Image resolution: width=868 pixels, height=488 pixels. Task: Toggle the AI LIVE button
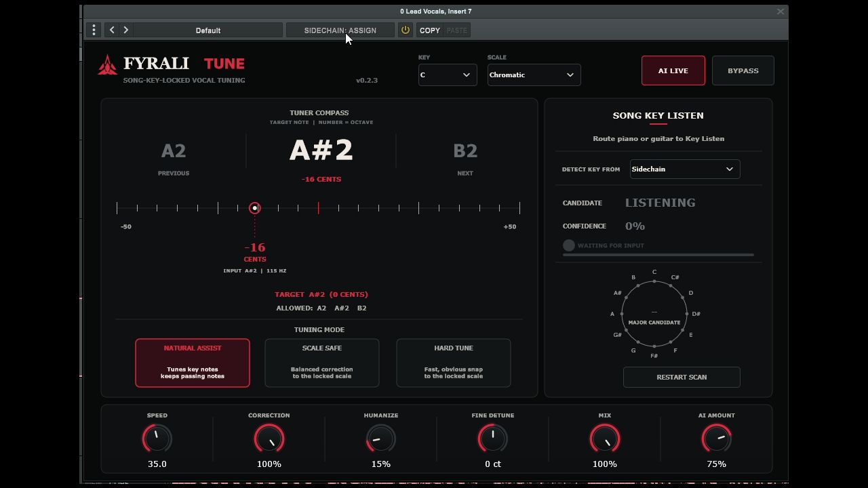673,70
